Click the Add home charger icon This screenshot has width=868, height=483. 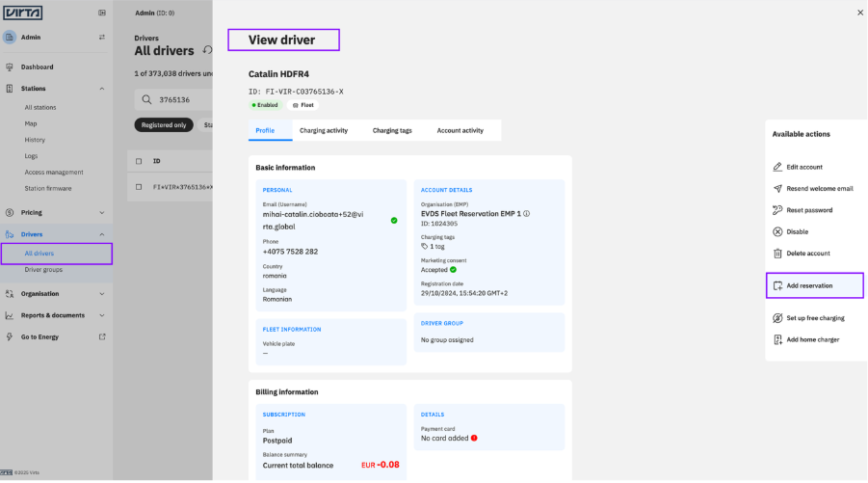click(777, 339)
